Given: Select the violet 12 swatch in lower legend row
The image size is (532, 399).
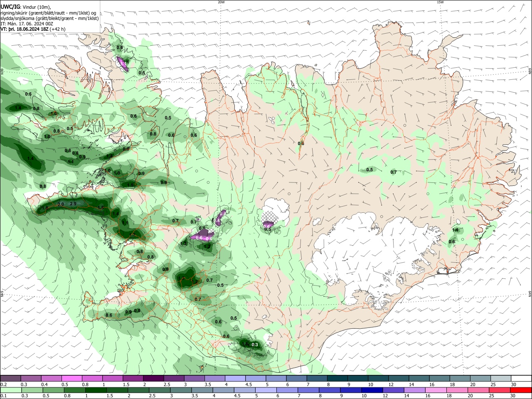Looking at the screenshot, I should click(393, 390).
